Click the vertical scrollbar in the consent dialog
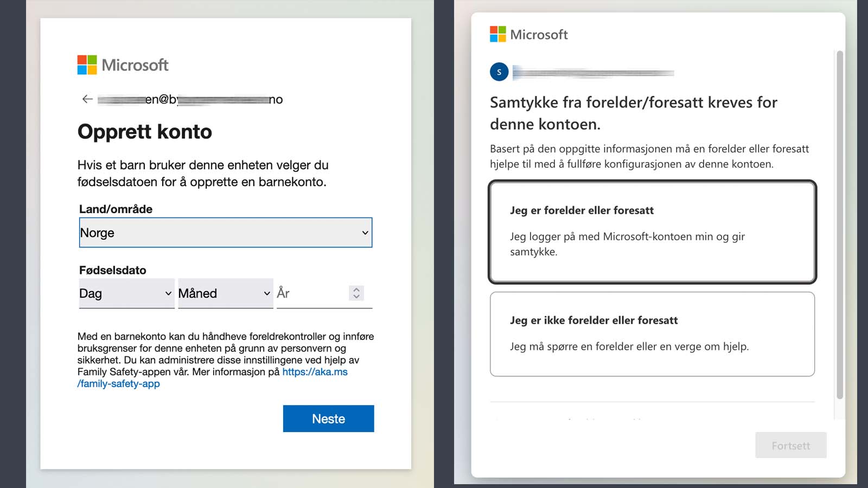 coord(840,225)
